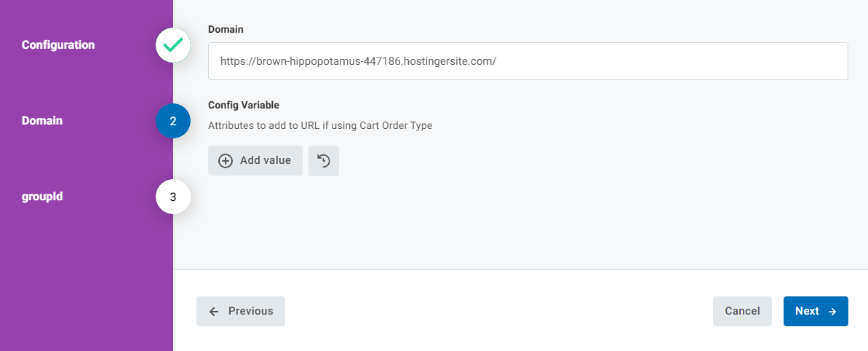Viewport: 868px width, 351px height.
Task: Select the Domain step label in sidebar
Action: pos(42,121)
